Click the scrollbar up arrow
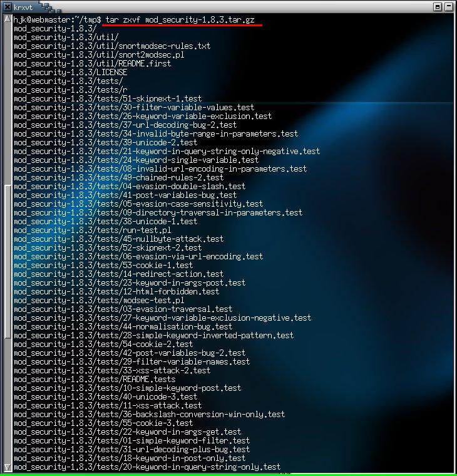 (7, 19)
